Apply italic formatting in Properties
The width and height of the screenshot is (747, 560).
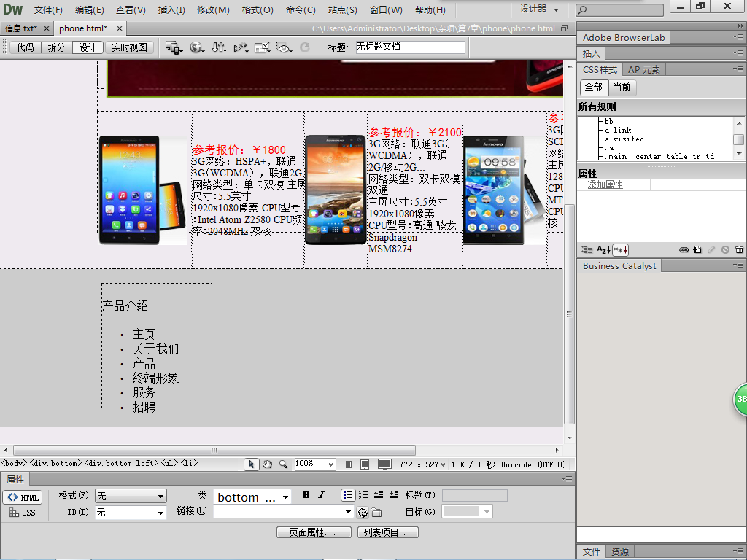click(322, 495)
